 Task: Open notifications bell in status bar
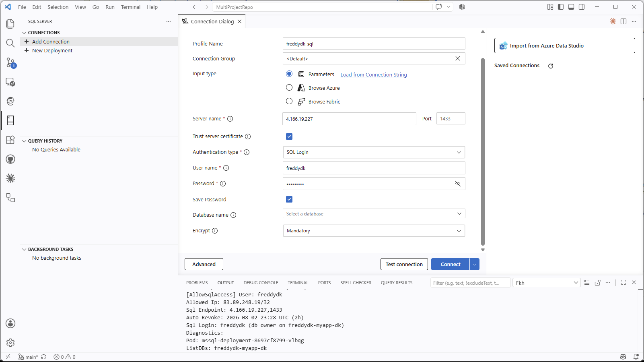pyautogui.click(x=636, y=357)
